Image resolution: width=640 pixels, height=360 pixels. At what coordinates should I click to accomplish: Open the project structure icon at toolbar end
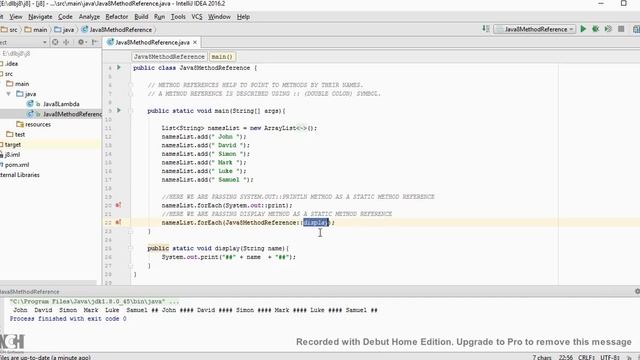pyautogui.click(x=636, y=29)
